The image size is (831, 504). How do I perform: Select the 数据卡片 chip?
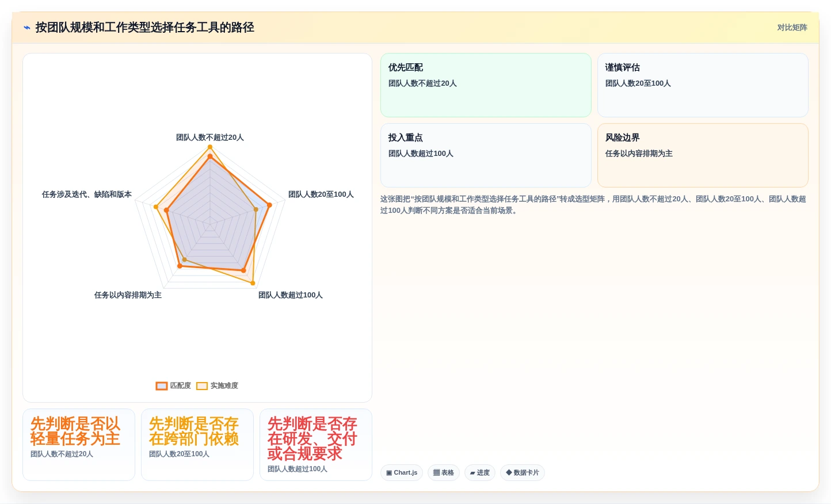coord(523,473)
